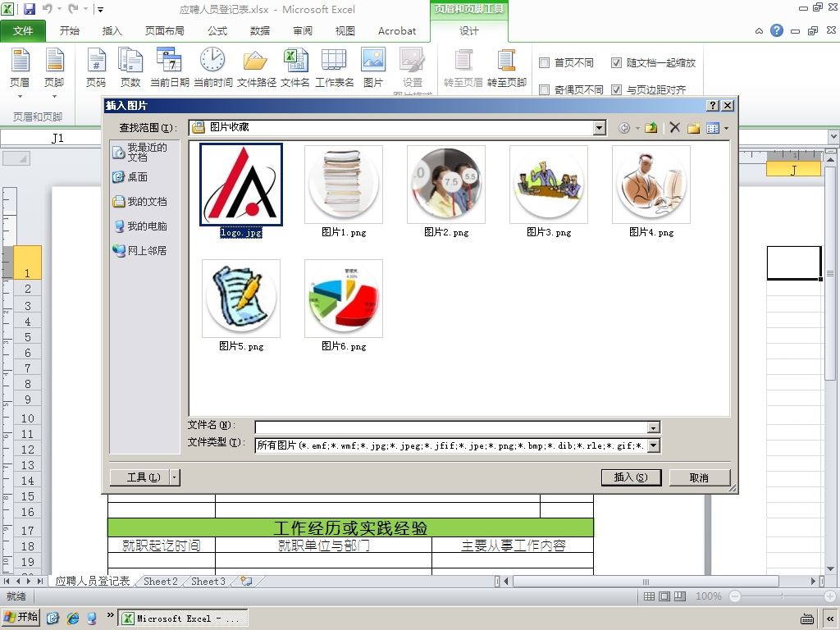The height and width of the screenshot is (630, 840).
Task: Launch Internet Explorer from quick launch
Action: pyautogui.click(x=73, y=619)
